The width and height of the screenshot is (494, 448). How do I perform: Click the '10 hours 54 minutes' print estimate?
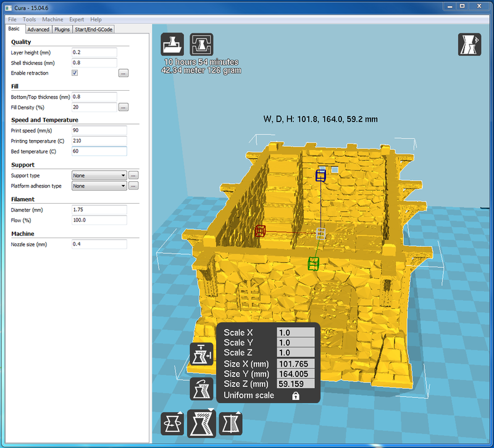201,62
